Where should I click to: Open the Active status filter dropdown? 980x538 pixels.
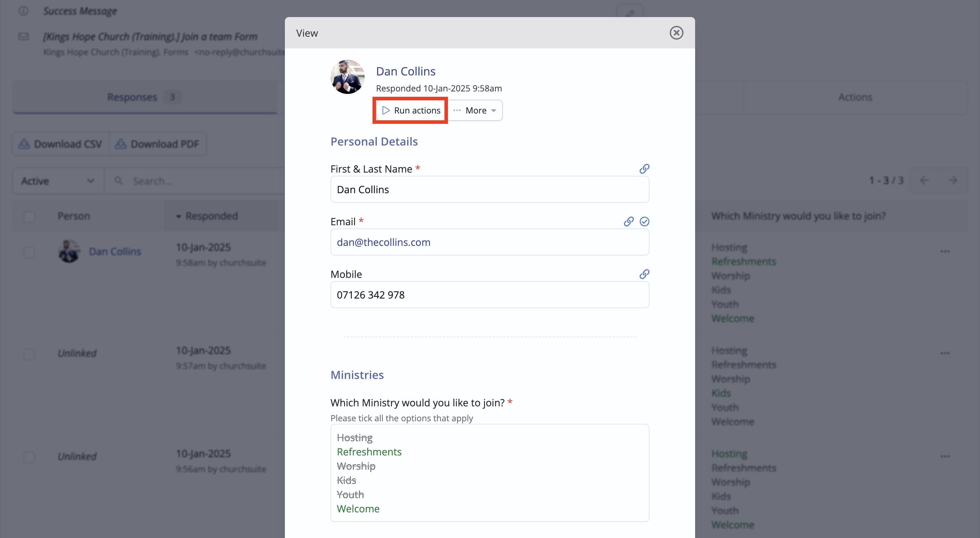click(x=58, y=181)
